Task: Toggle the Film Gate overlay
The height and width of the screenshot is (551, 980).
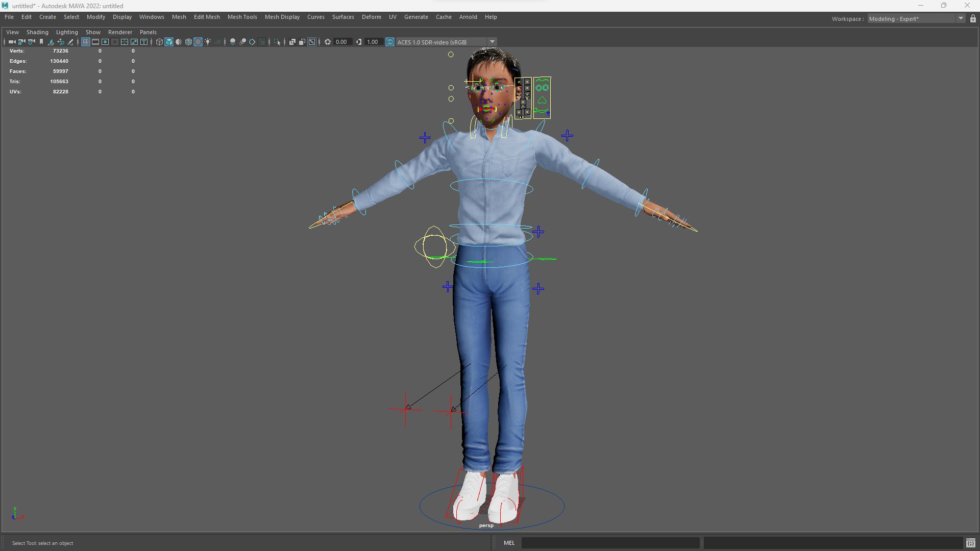Action: point(95,42)
